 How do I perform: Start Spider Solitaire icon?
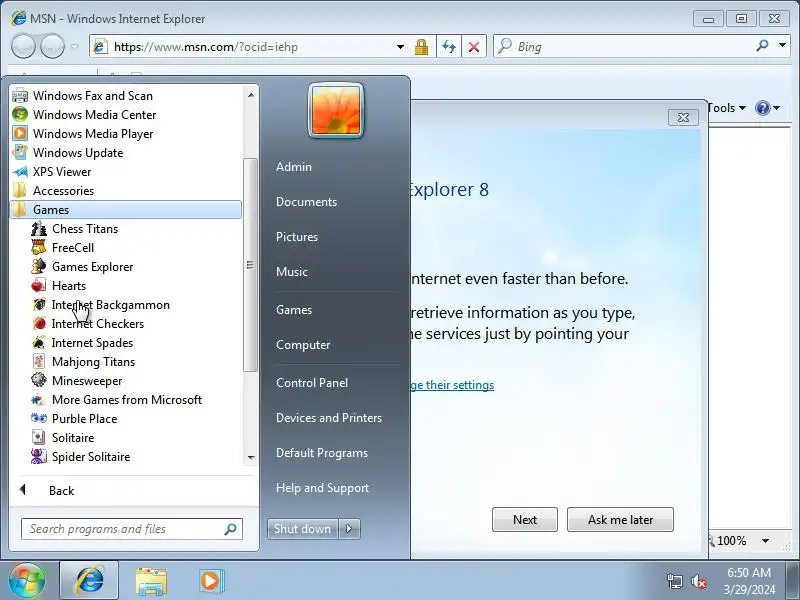click(x=39, y=457)
